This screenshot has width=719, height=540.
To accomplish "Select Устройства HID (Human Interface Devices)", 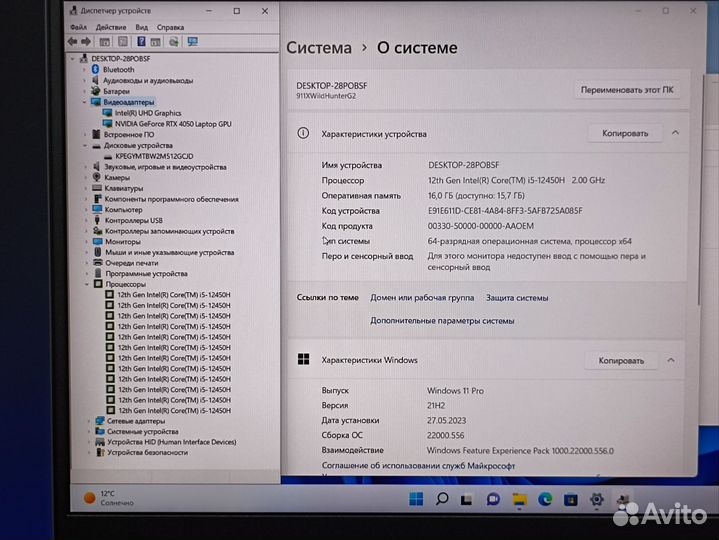I will [171, 442].
